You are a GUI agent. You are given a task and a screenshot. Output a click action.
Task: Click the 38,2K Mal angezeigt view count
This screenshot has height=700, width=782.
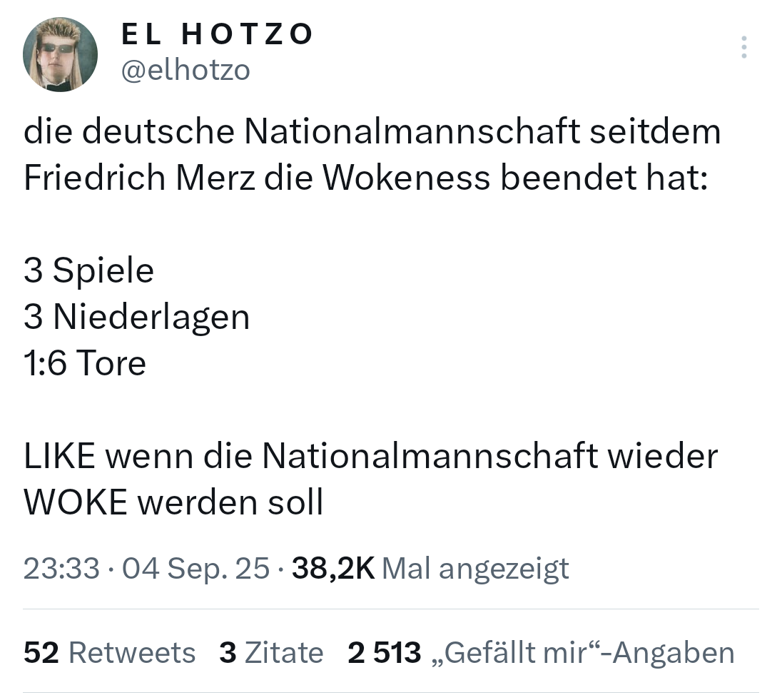[431, 568]
